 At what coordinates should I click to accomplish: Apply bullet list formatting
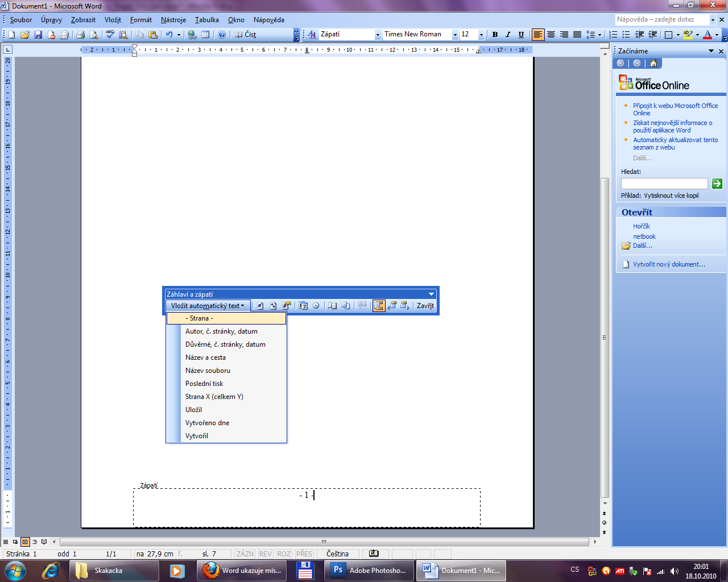pos(626,35)
